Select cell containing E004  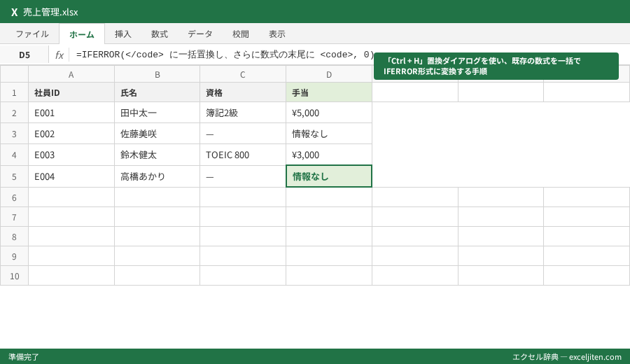click(71, 176)
